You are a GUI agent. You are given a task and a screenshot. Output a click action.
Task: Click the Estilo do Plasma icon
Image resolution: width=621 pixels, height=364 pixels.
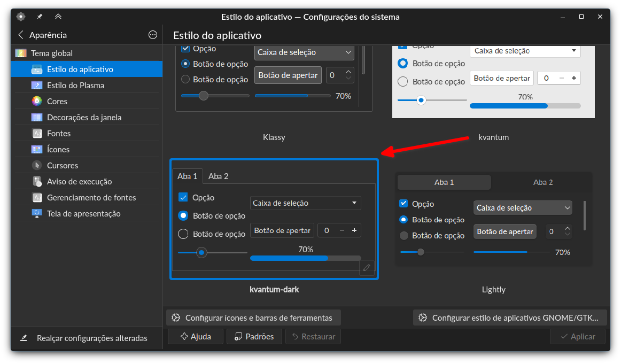tap(37, 85)
